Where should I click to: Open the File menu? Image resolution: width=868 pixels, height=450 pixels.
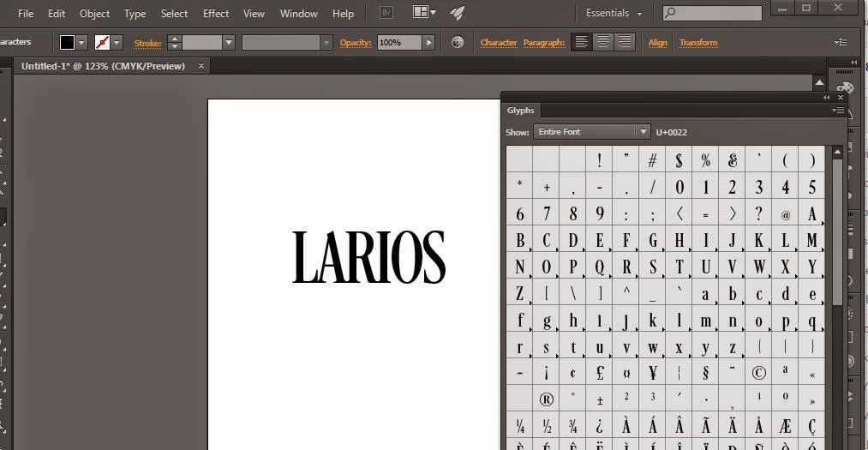26,13
